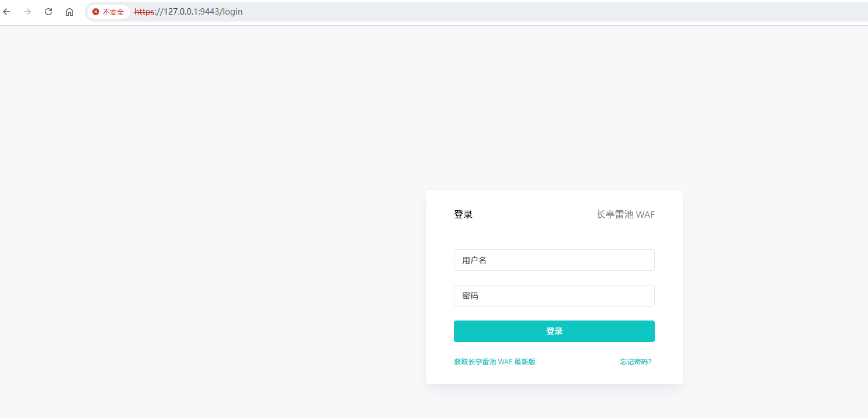Viewport: 868px width, 418px height.
Task: Click the 登录 heading in the card
Action: tap(463, 215)
